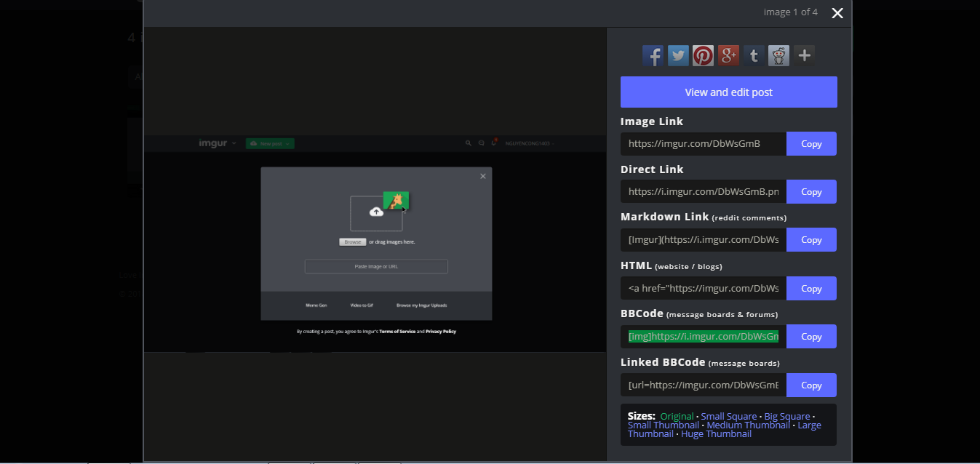This screenshot has width=980, height=464.
Task: Copy the Linked BBCode
Action: pos(811,385)
